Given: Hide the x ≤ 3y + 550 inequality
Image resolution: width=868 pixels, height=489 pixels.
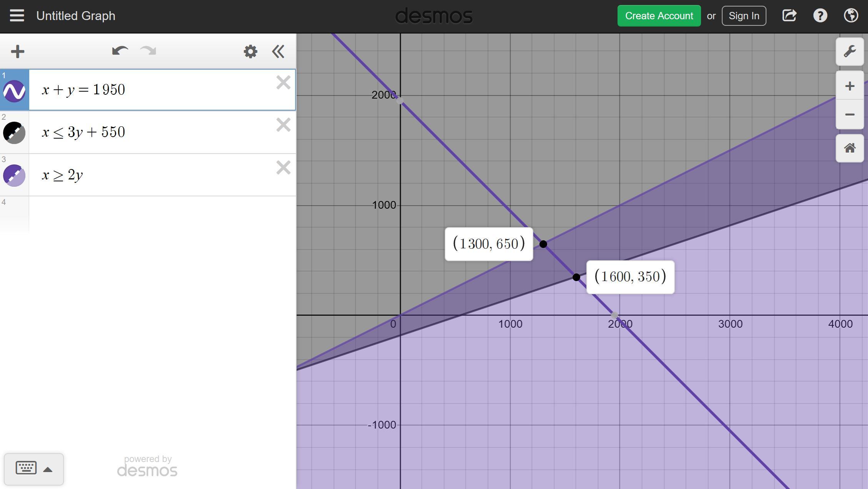Looking at the screenshot, I should [x=14, y=133].
